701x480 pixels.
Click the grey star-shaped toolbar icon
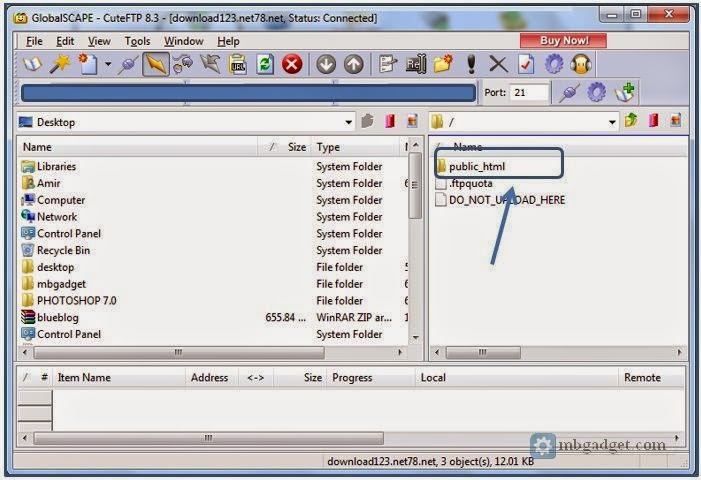tap(210, 64)
